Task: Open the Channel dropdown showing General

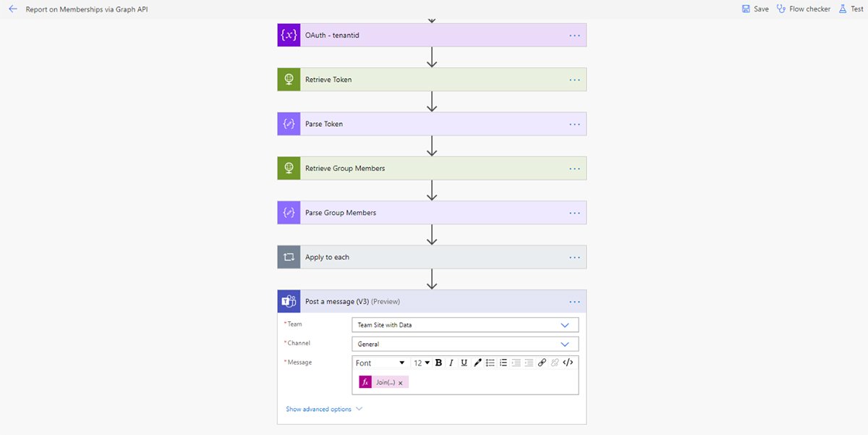Action: coord(465,344)
